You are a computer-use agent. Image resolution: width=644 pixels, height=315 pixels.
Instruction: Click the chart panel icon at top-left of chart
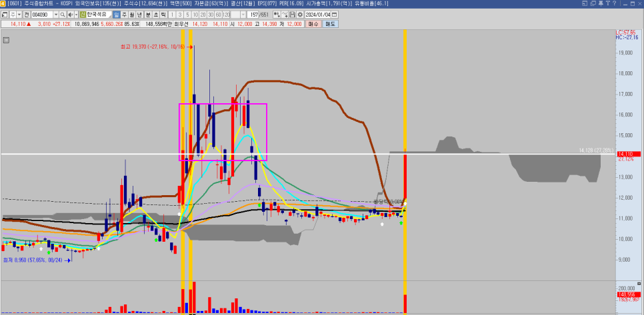pos(6,40)
